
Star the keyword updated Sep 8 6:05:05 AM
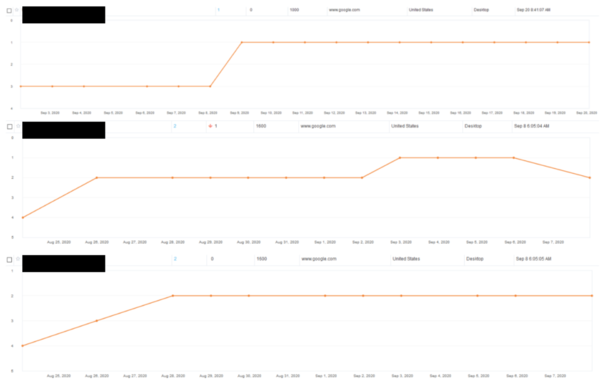(18, 259)
